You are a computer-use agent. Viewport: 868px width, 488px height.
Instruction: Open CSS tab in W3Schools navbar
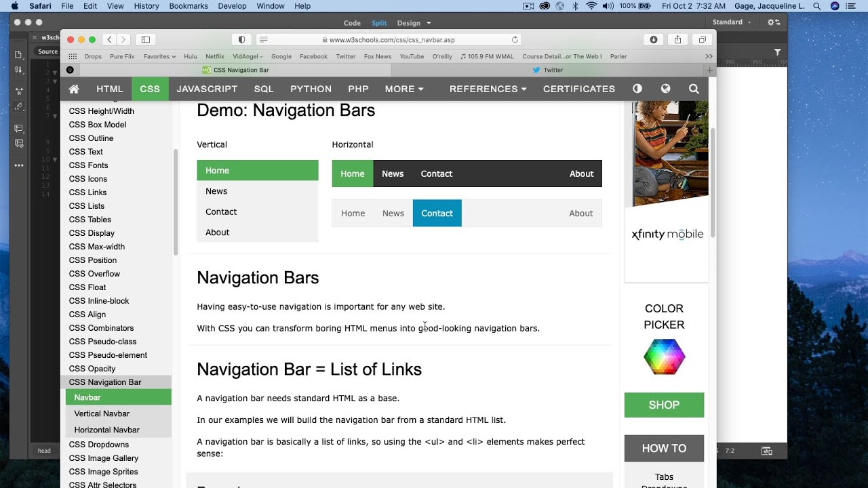click(x=150, y=89)
